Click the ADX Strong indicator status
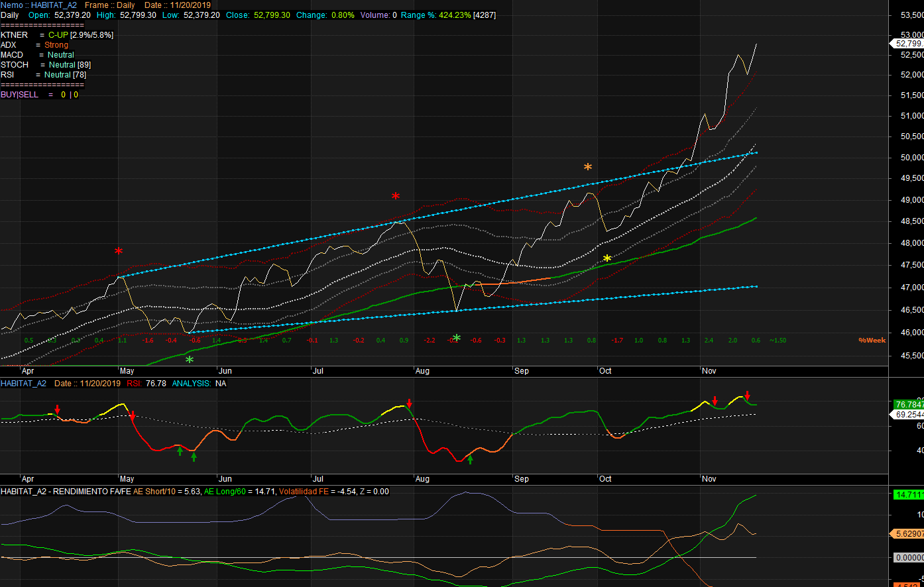The height and width of the screenshot is (587, 924). 34,44
